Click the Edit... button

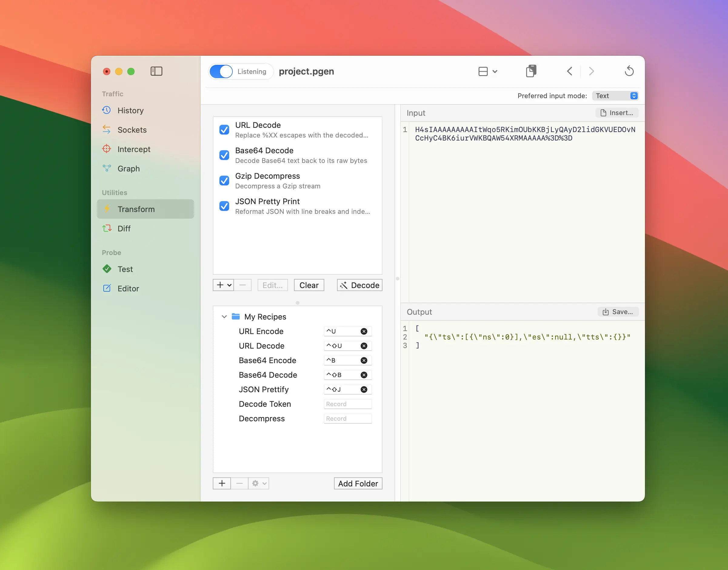(x=272, y=285)
